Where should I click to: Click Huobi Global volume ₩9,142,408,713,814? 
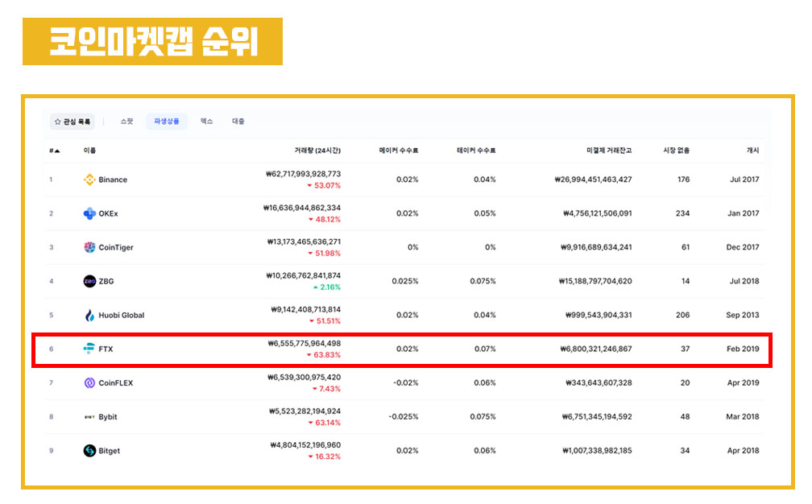(x=305, y=309)
